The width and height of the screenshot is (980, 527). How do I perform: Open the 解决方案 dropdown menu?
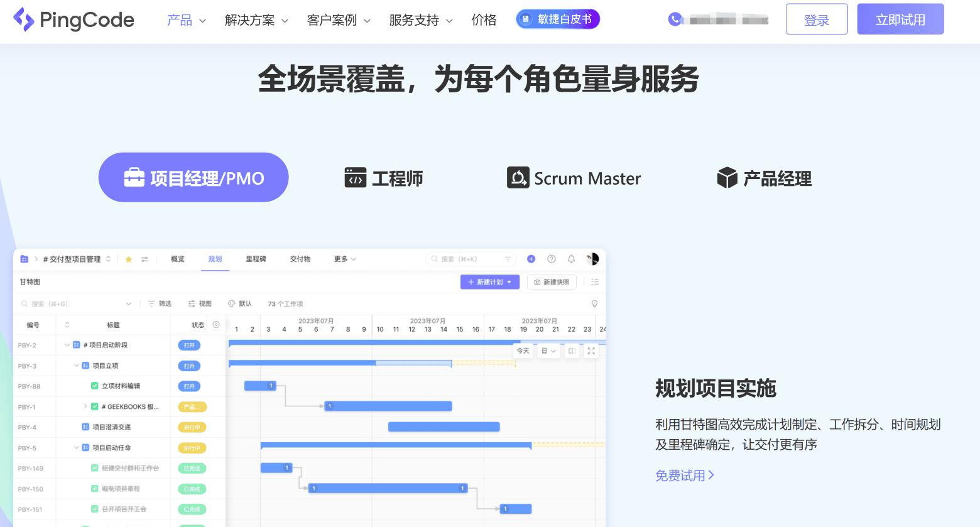coord(256,20)
